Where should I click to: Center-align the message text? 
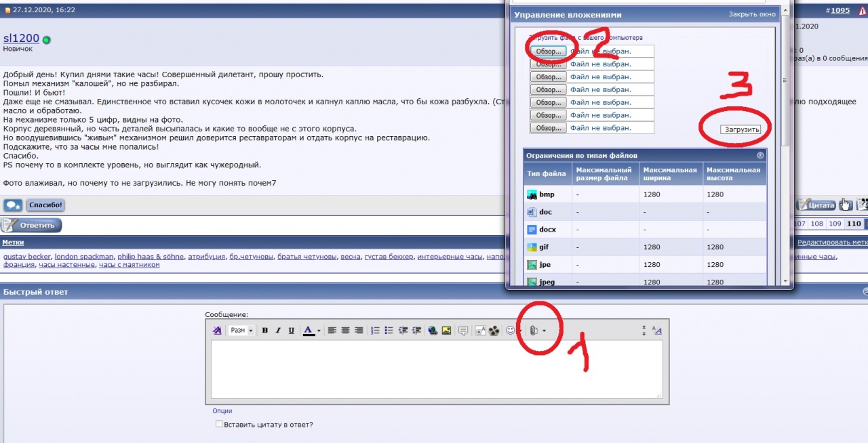(345, 331)
